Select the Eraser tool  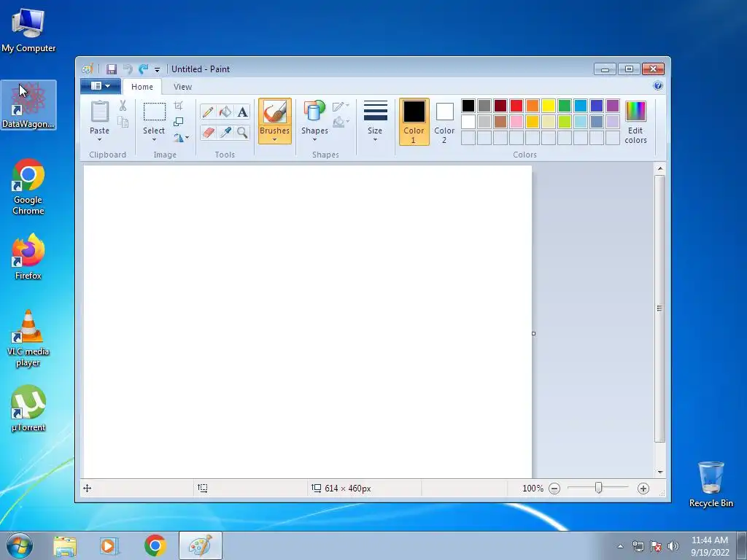pyautogui.click(x=208, y=132)
